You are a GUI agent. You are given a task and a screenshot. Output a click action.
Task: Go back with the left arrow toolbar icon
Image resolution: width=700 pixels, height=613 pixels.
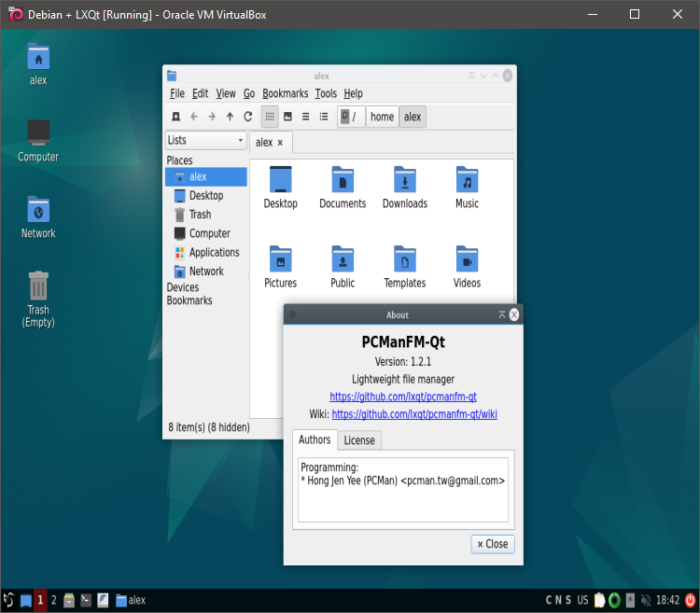194,117
